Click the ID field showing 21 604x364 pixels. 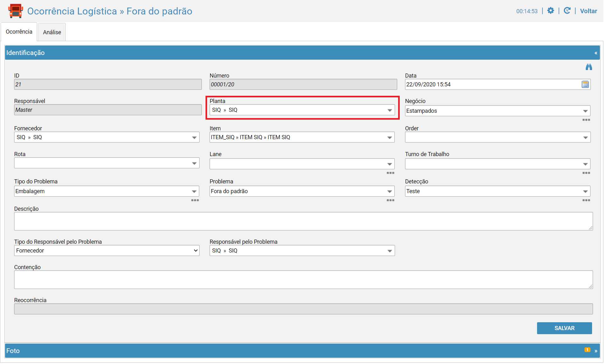coord(108,84)
